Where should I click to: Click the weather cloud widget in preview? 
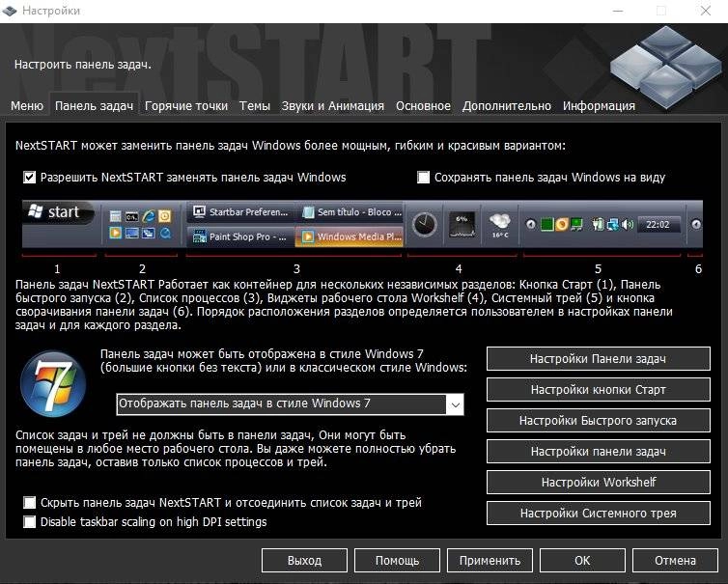point(500,225)
